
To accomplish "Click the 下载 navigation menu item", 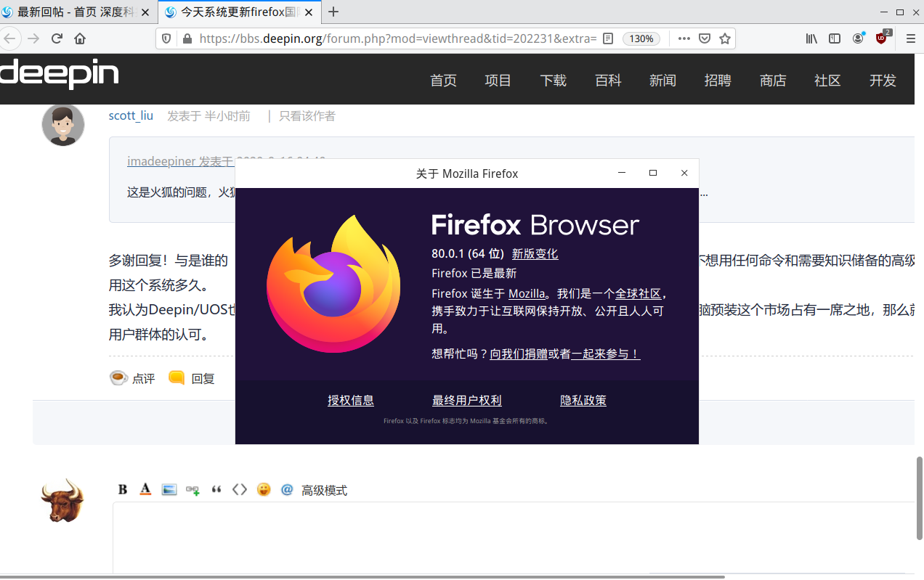I will click(553, 81).
